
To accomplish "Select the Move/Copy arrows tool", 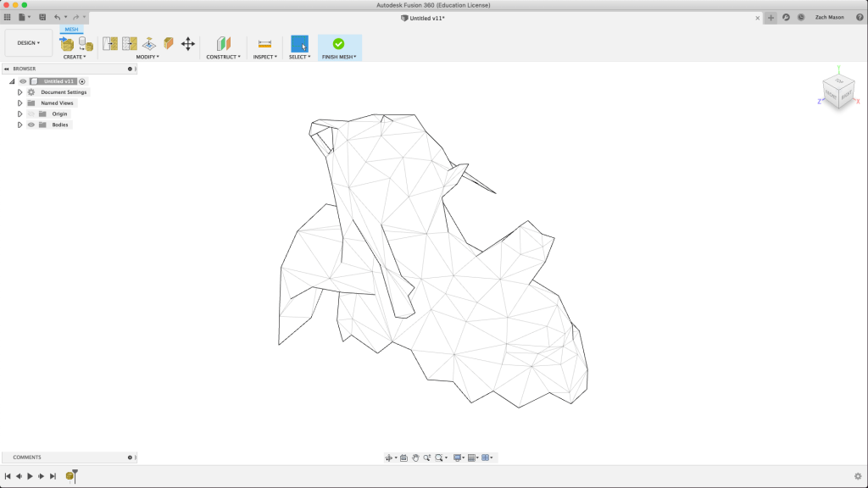I will tap(188, 44).
